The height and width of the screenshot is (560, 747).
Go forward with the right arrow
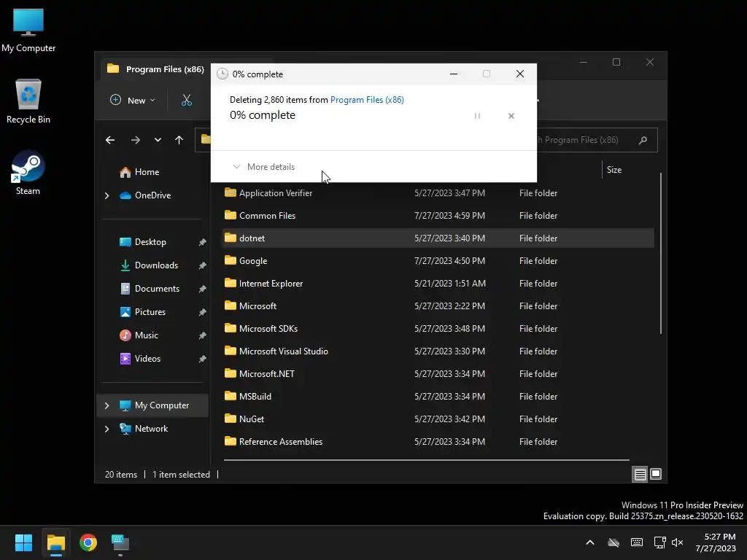click(135, 140)
